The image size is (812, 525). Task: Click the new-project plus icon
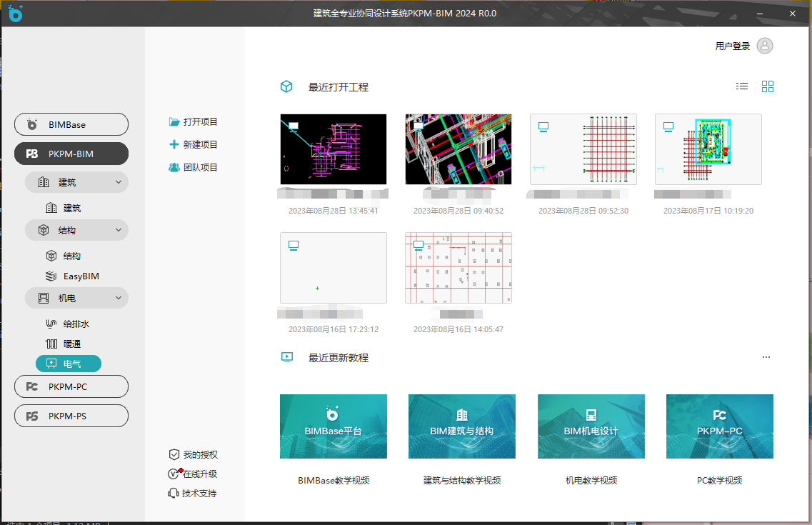tap(174, 144)
